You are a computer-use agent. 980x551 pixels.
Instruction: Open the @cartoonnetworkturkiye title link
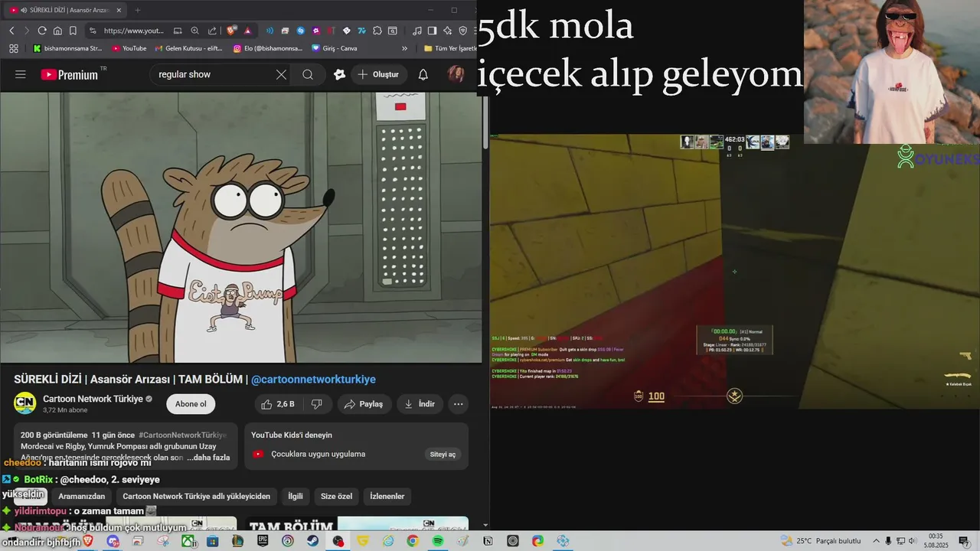pos(313,380)
